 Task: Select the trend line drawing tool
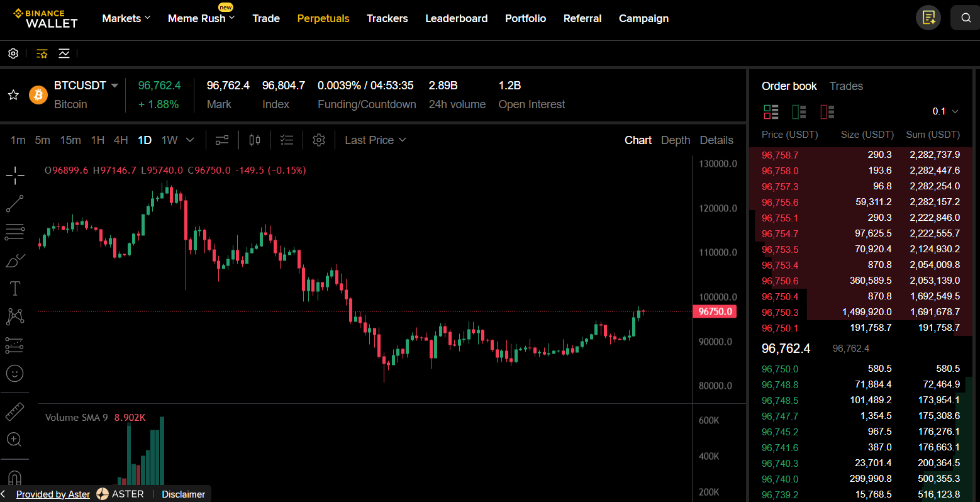tap(15, 203)
